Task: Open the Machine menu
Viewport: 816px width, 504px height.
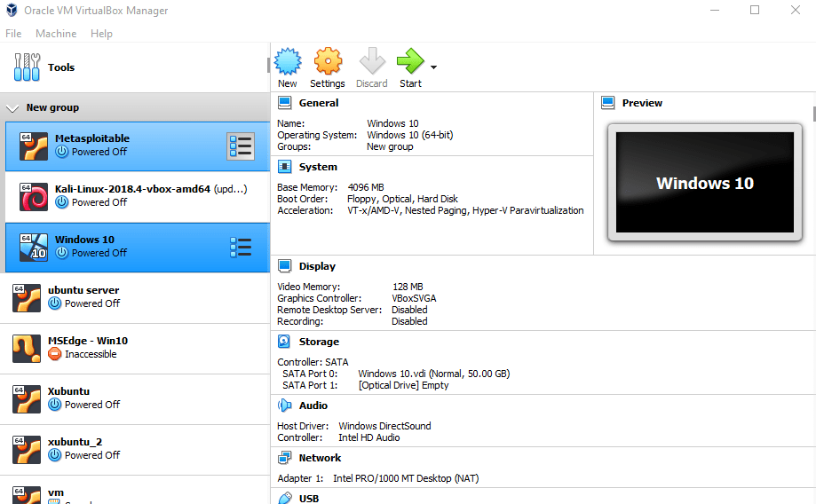Action: (56, 34)
